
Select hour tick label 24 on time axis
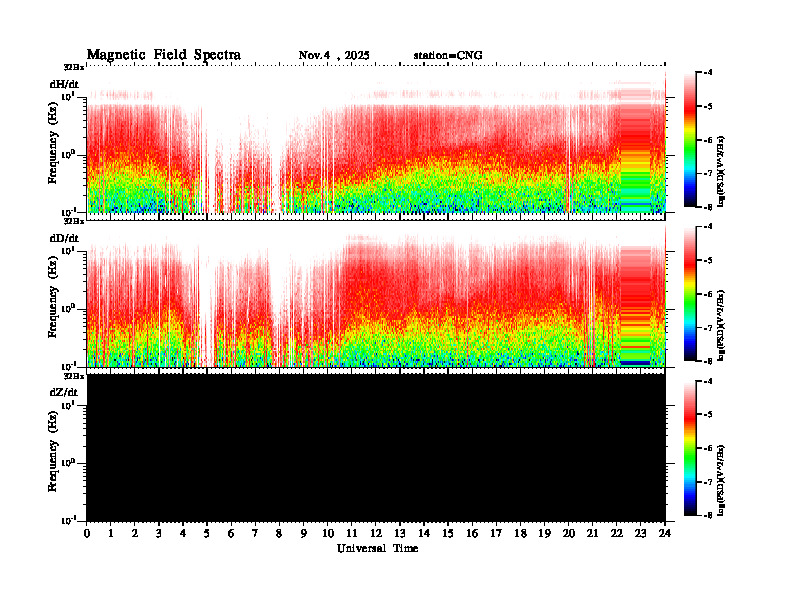point(665,533)
